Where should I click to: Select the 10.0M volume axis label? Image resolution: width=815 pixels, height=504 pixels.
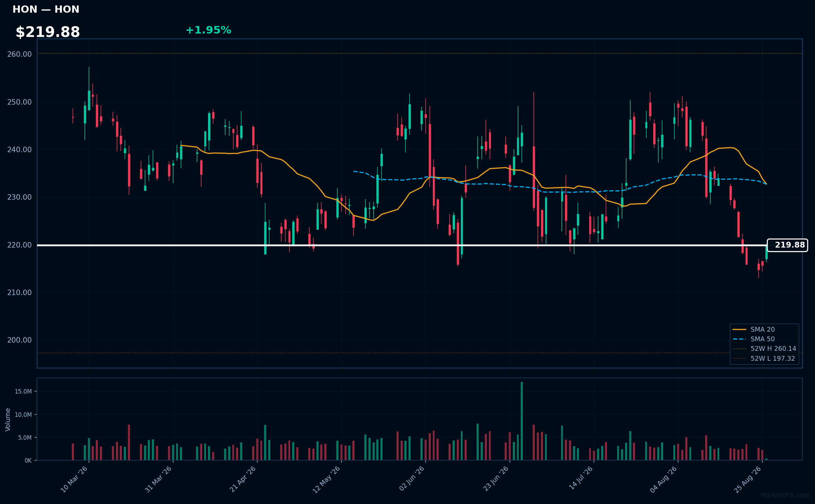tap(23, 415)
